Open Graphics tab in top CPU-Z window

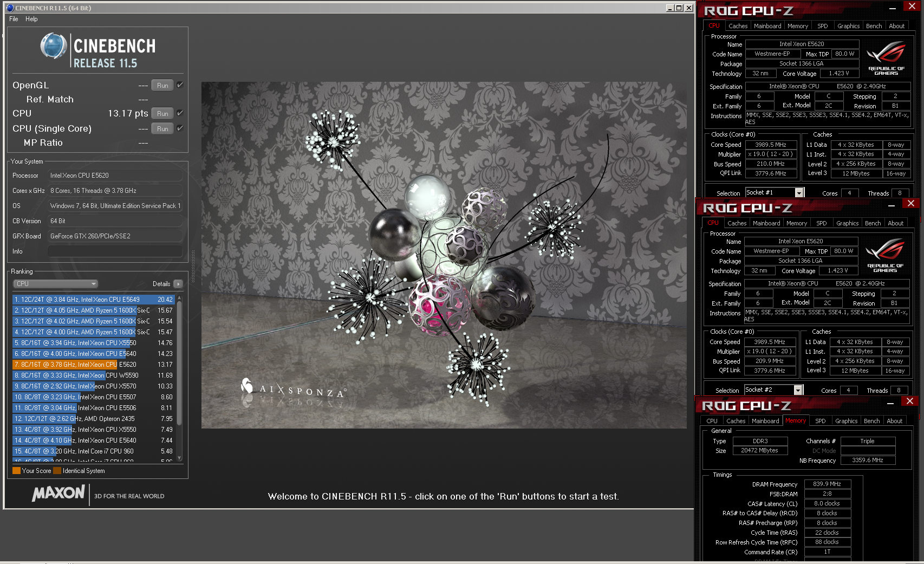[848, 26]
